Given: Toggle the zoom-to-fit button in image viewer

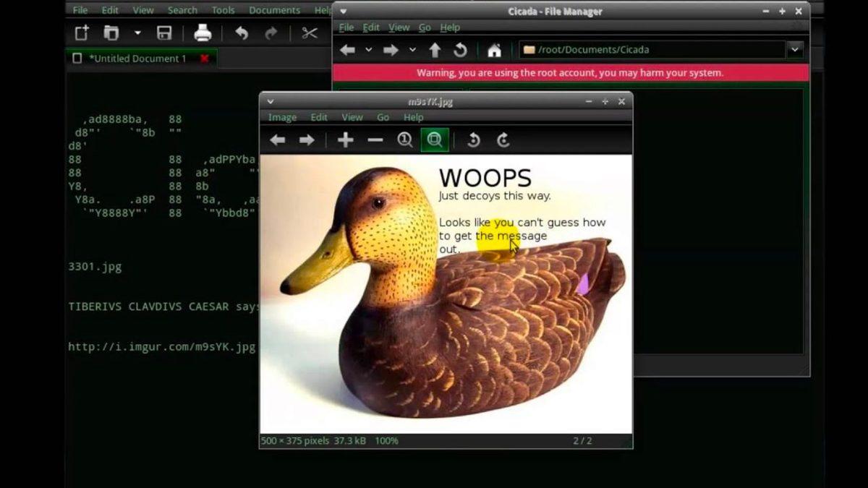Looking at the screenshot, I should coord(435,140).
